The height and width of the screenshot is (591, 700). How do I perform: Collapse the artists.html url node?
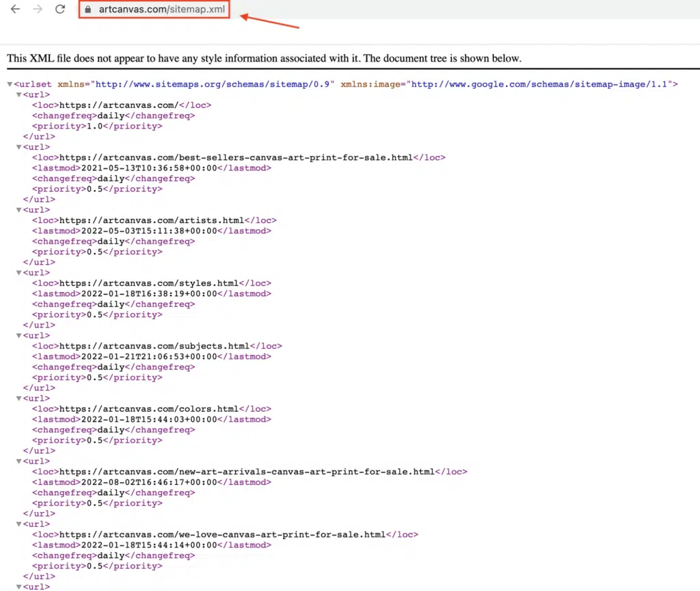tap(18, 210)
